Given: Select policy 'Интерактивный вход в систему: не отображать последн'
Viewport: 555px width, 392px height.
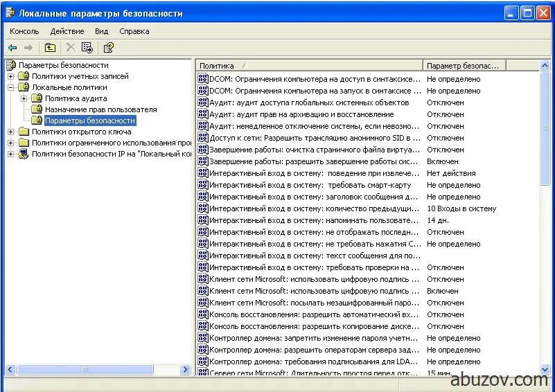Looking at the screenshot, I should tap(314, 232).
